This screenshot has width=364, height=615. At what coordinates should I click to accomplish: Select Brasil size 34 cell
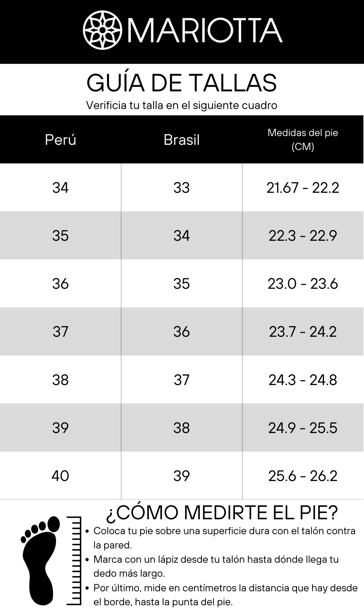182,235
